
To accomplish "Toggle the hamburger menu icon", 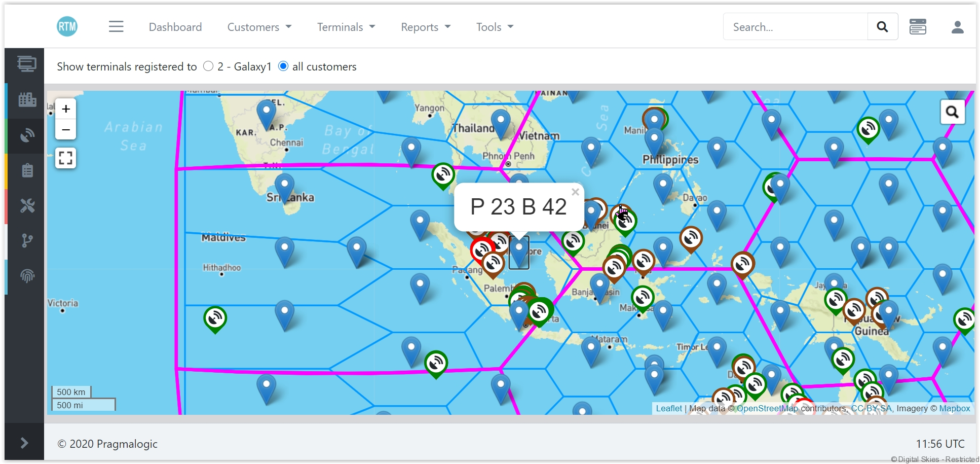I will coord(116,26).
